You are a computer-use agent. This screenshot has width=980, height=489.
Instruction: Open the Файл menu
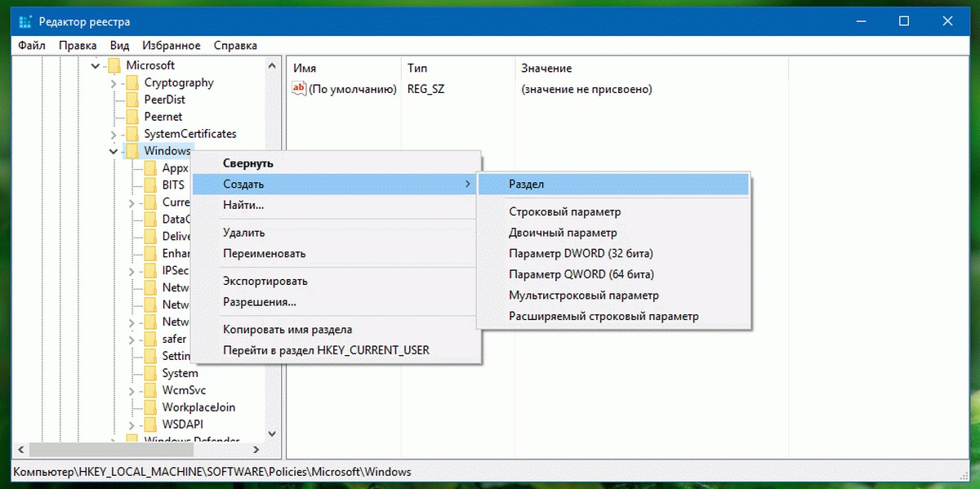(31, 46)
